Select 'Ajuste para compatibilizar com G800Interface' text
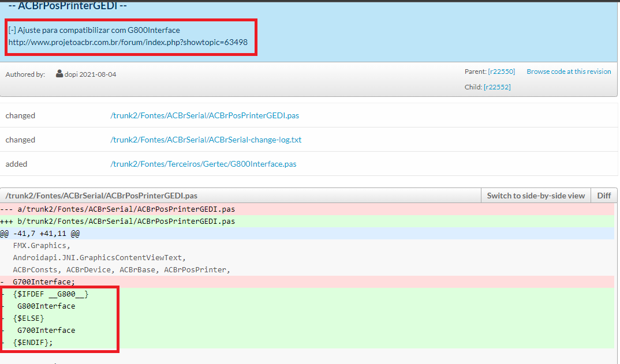 tap(99, 30)
